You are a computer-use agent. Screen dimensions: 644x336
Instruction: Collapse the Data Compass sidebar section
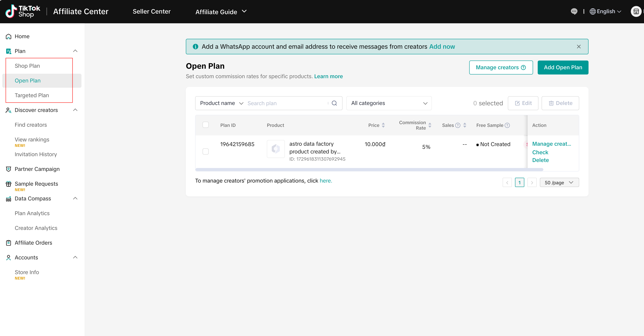tap(75, 198)
